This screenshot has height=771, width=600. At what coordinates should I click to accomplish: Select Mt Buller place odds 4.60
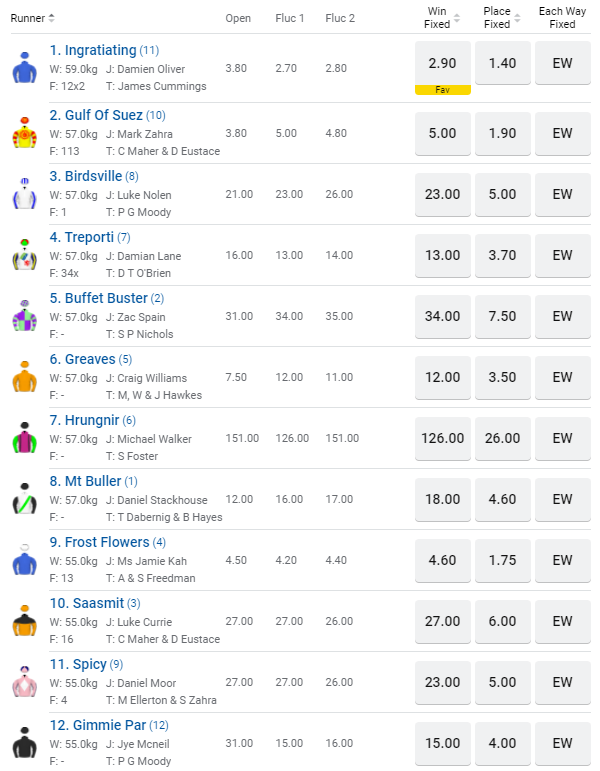tap(502, 499)
